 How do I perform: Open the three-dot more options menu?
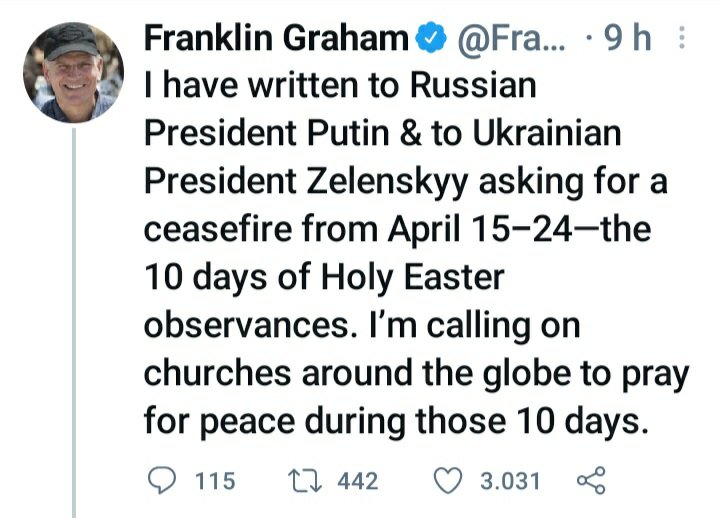[x=682, y=39]
